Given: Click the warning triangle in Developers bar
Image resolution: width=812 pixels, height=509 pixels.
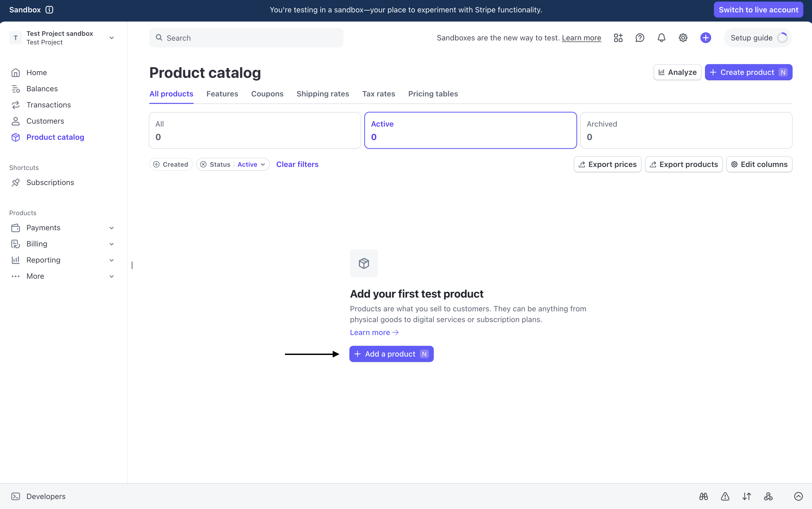Looking at the screenshot, I should pyautogui.click(x=725, y=496).
